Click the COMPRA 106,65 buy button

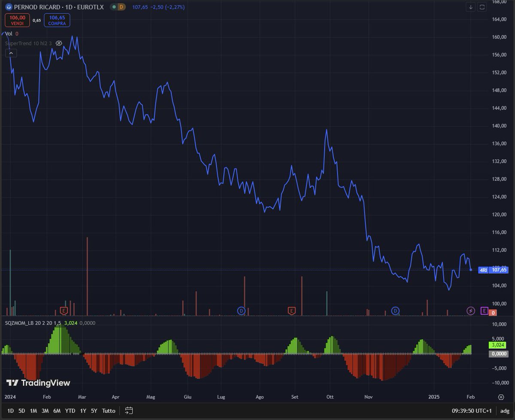tap(57, 20)
